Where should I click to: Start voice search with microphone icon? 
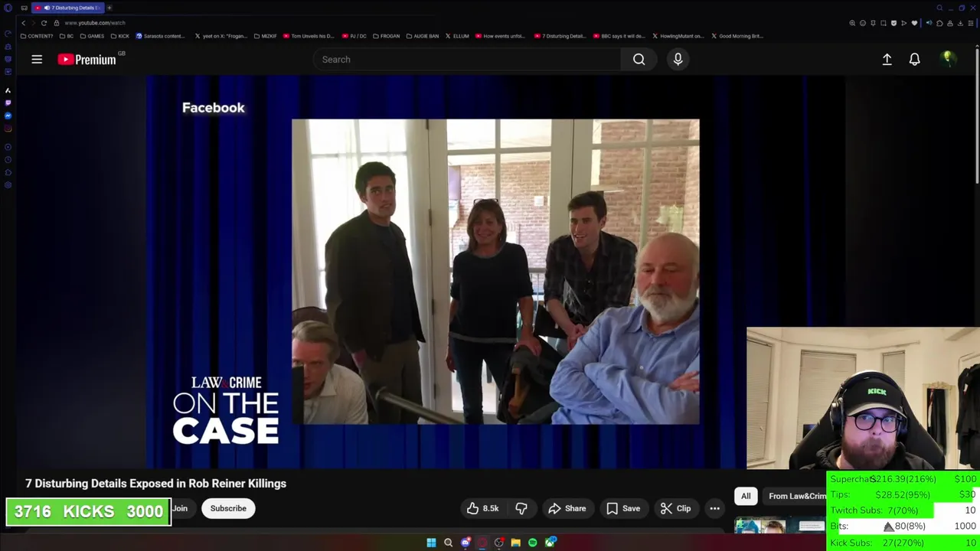click(678, 59)
